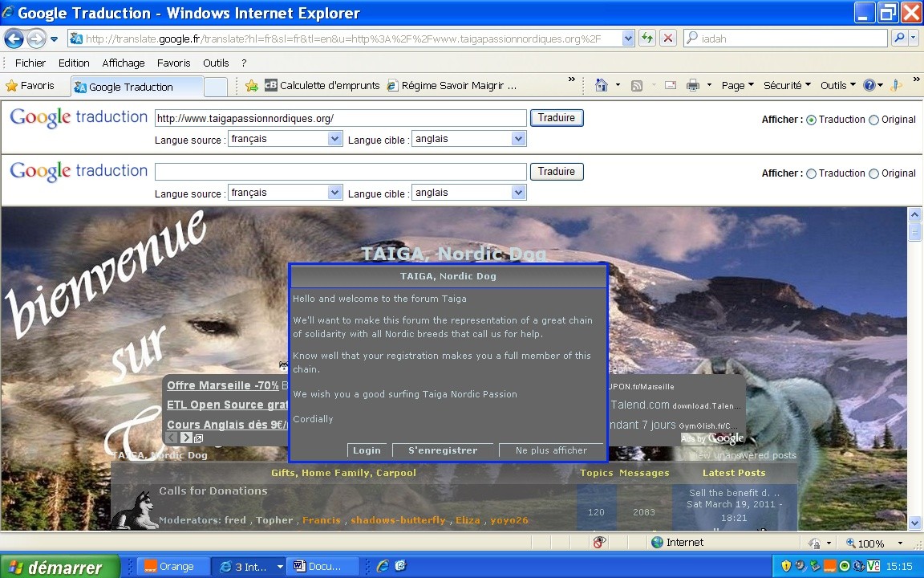Open the recent pages dropdown beside Forward arrow
This screenshot has height=578, width=924.
click(55, 39)
